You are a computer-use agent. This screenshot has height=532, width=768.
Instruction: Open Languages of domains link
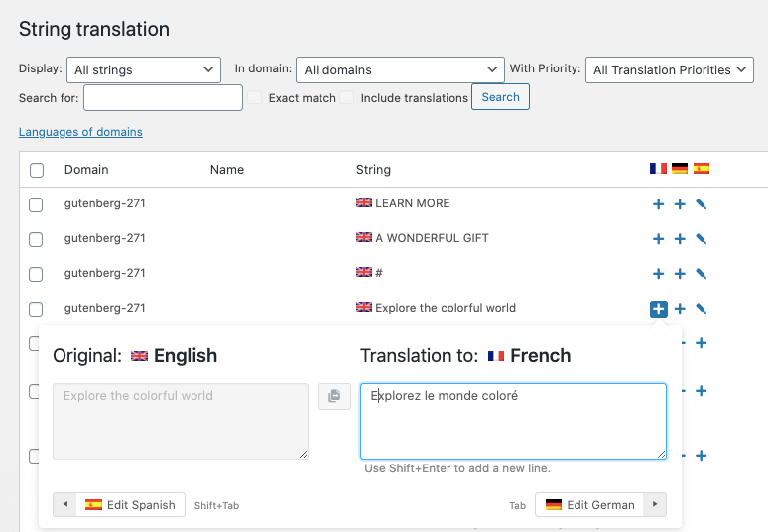coord(80,132)
